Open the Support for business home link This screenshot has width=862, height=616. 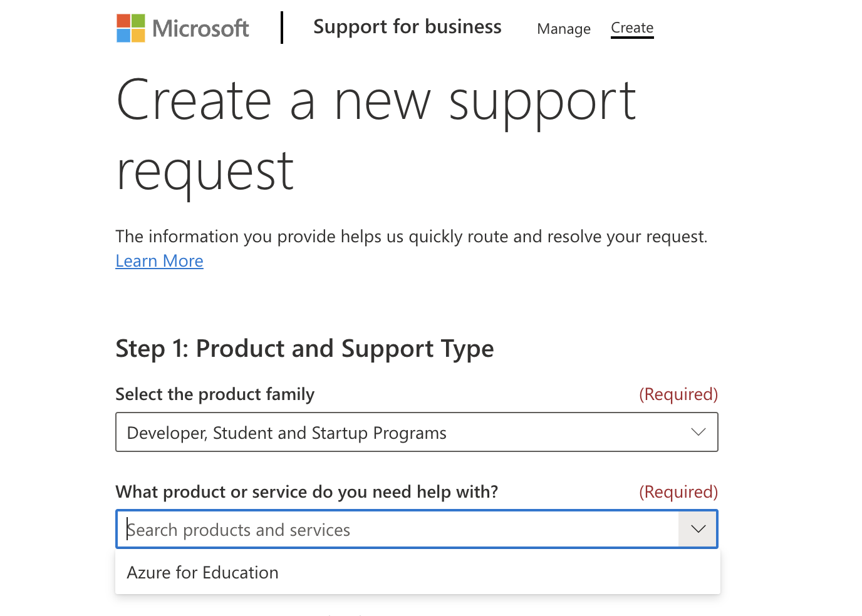coord(407,27)
